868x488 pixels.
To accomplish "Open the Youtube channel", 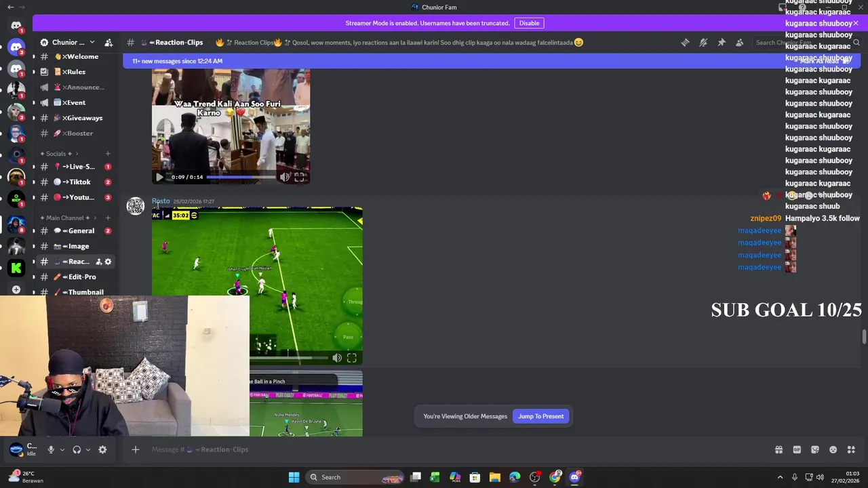I will coord(75,197).
